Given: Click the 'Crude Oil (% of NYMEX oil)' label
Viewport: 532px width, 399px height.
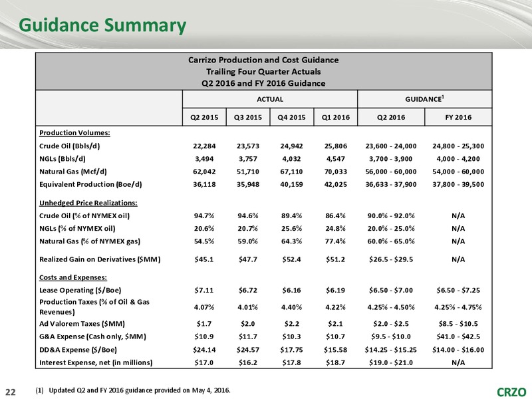Looking at the screenshot, I should coord(84,215).
